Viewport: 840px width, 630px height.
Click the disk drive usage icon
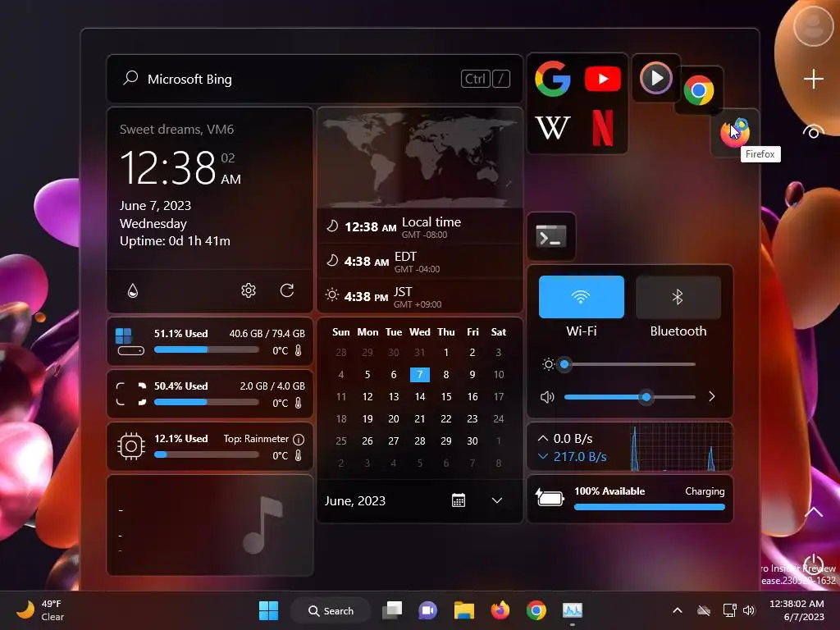(x=130, y=342)
